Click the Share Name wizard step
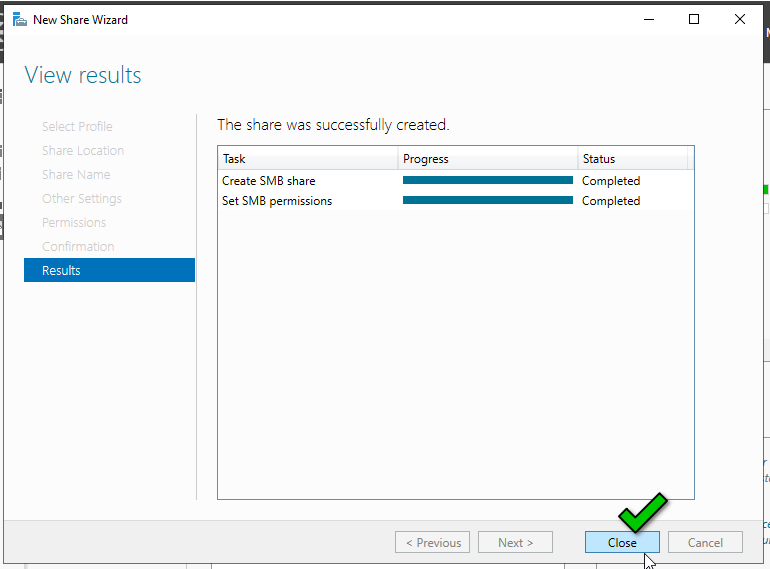Screen dimensions: 770x569 [75, 174]
